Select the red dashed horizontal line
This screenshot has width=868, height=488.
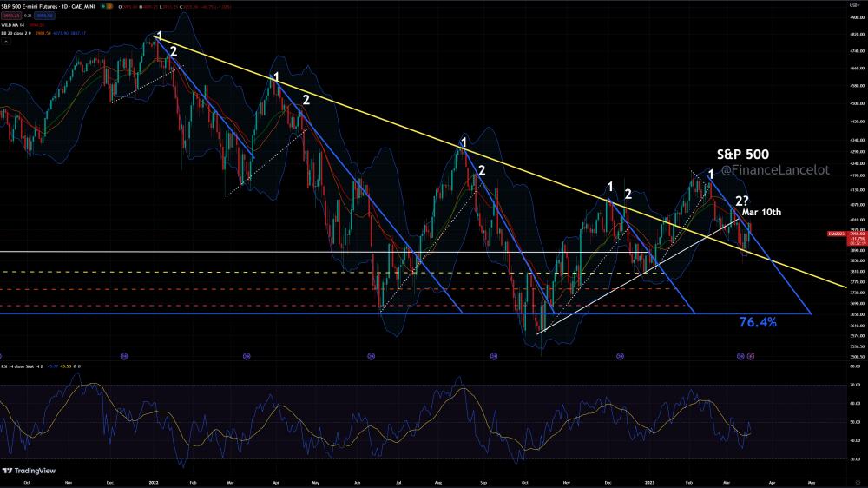[343, 306]
